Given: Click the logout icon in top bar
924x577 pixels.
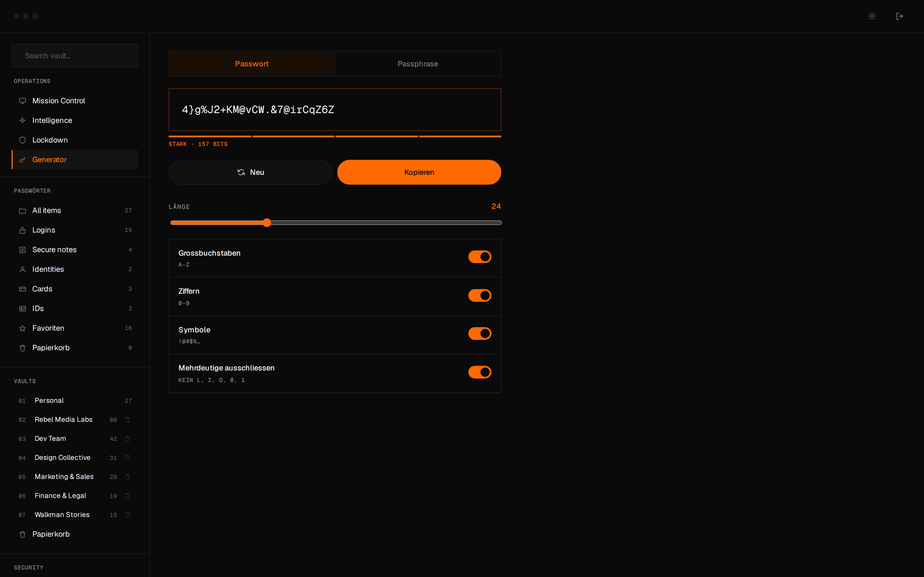Looking at the screenshot, I should click(x=899, y=16).
